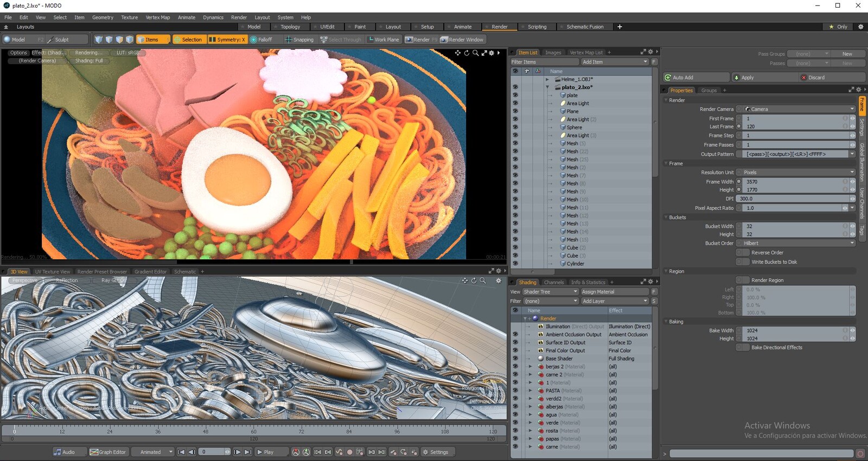
Task: Toggle record key button in timeline bar
Action: tap(350, 452)
